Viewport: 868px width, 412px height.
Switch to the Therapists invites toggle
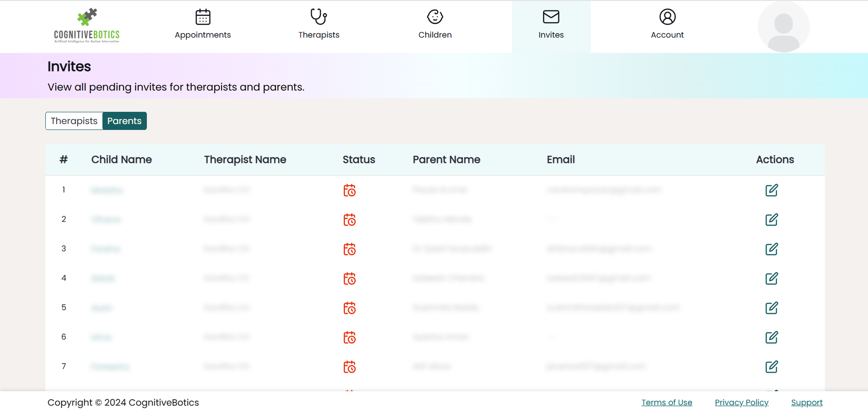pos(74,121)
